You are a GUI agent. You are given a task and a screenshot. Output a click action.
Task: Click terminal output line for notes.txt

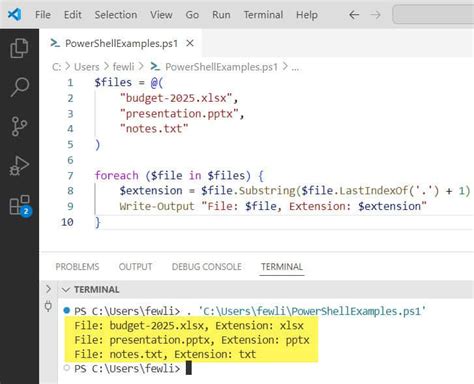pyautogui.click(x=165, y=354)
